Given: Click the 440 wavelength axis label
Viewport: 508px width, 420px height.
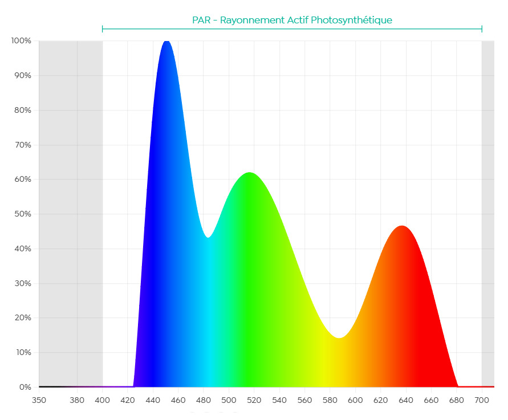Looking at the screenshot, I should (153, 400).
